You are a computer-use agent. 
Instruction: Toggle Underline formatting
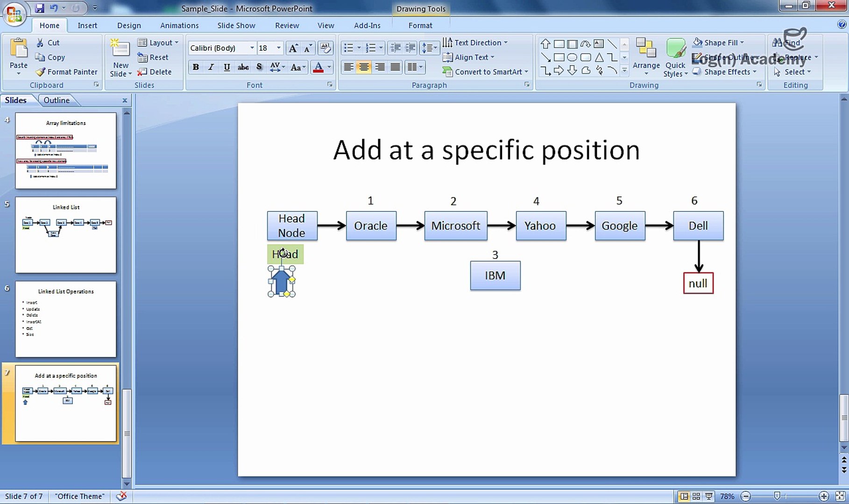226,67
